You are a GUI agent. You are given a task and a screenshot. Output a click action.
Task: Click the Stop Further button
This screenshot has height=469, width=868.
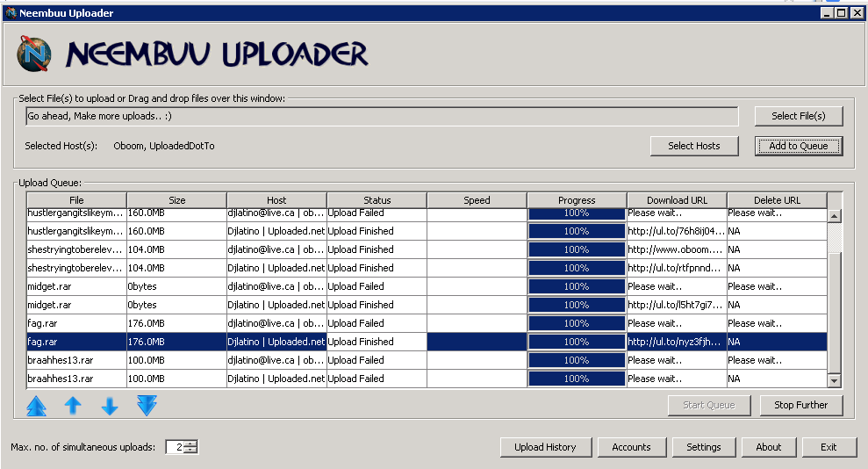[x=801, y=405]
